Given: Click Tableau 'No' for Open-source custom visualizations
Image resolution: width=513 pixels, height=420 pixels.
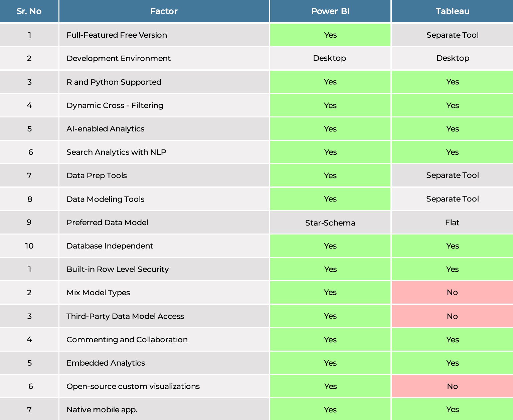Looking at the screenshot, I should point(452,386).
